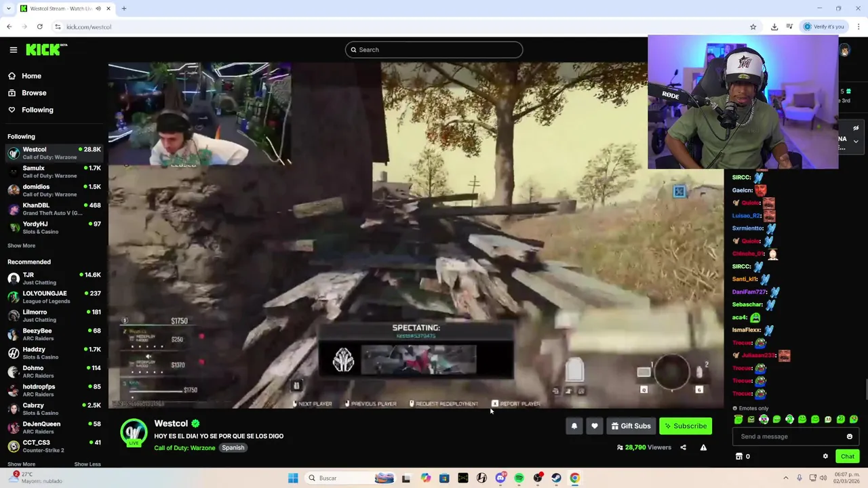This screenshot has width=868, height=488.
Task: Click Verify it's you profile chip
Action: tap(824, 26)
